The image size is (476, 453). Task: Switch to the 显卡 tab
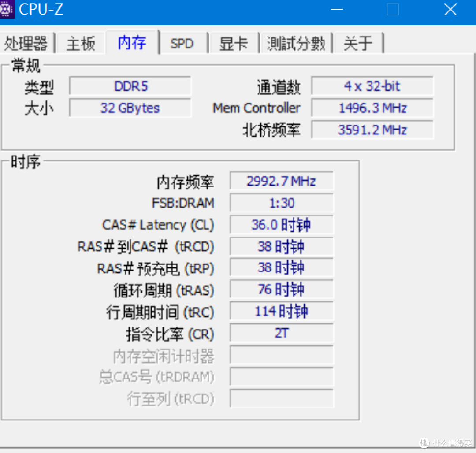pyautogui.click(x=234, y=43)
